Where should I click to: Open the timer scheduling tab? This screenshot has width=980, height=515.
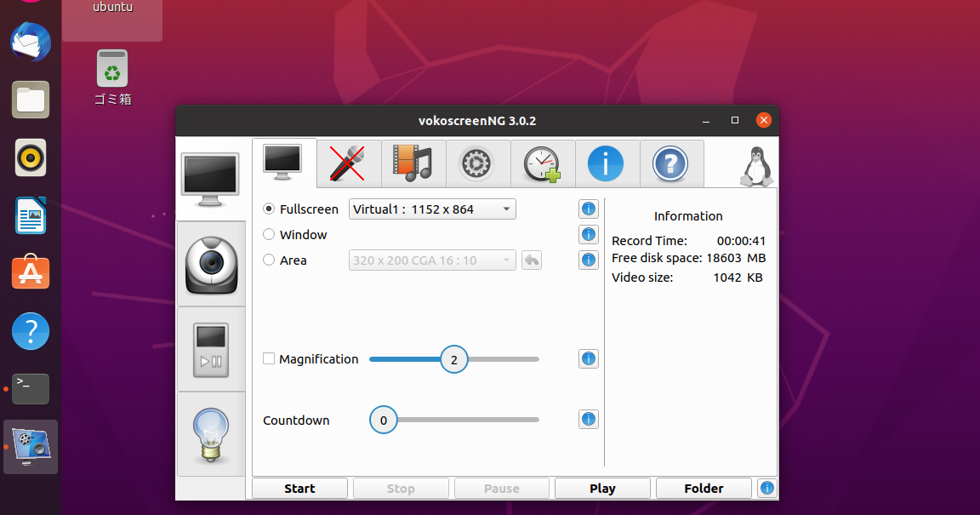pyautogui.click(x=543, y=163)
